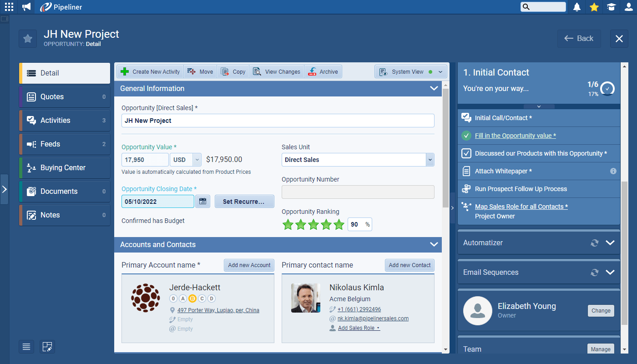Click the megaphone announcements icon
The image size is (637, 364).
(27, 7)
